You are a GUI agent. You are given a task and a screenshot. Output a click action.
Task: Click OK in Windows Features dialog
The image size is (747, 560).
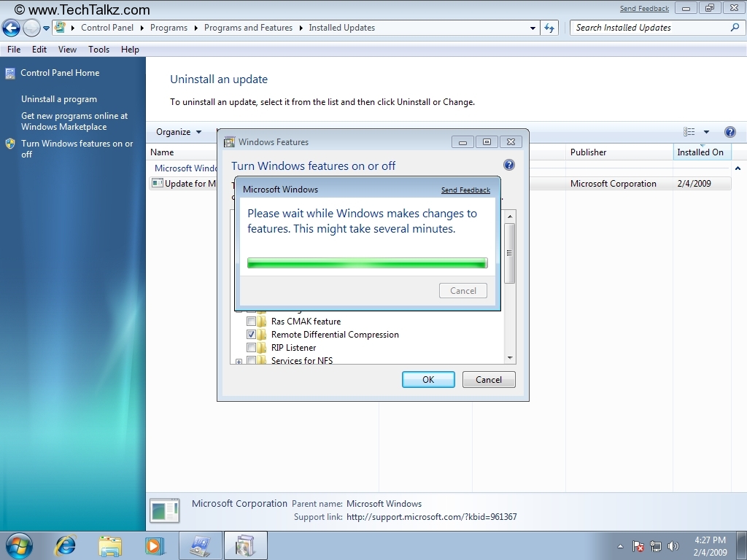point(428,379)
